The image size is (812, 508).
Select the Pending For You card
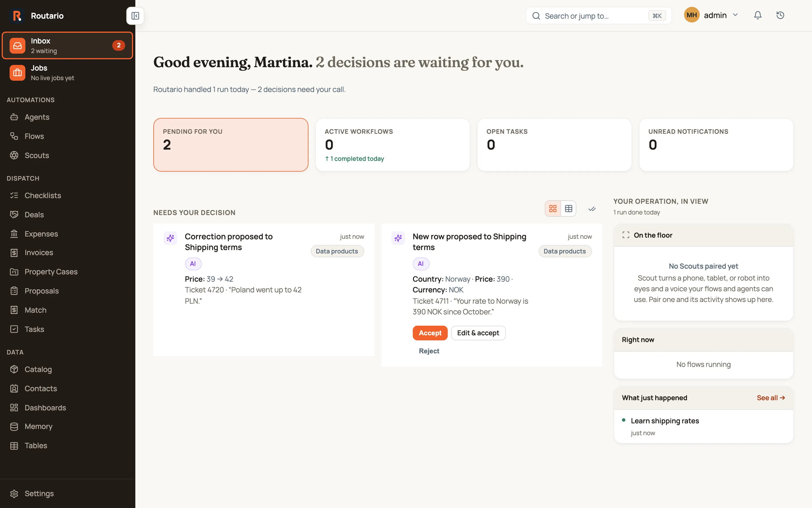pos(231,145)
